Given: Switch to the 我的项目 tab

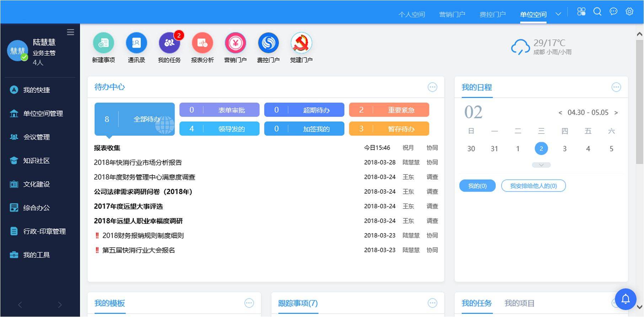Looking at the screenshot, I should (519, 303).
